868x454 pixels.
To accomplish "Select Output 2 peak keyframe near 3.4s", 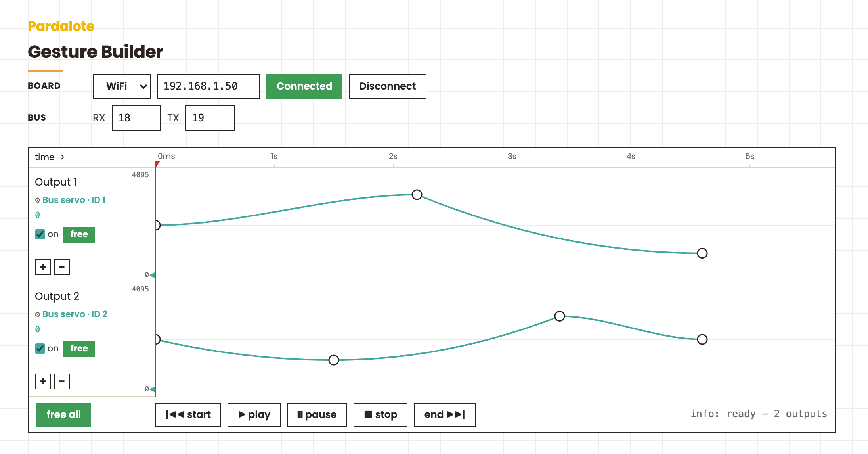I will [560, 316].
